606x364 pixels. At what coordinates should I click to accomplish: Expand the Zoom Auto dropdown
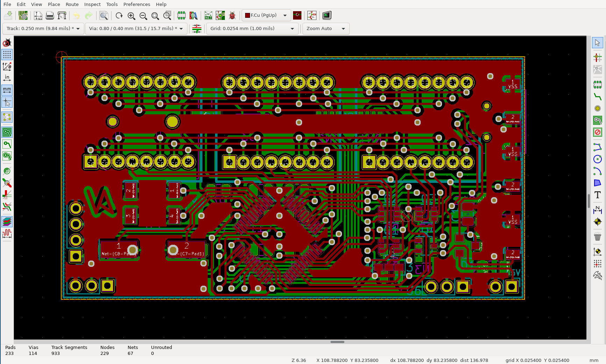(x=343, y=29)
